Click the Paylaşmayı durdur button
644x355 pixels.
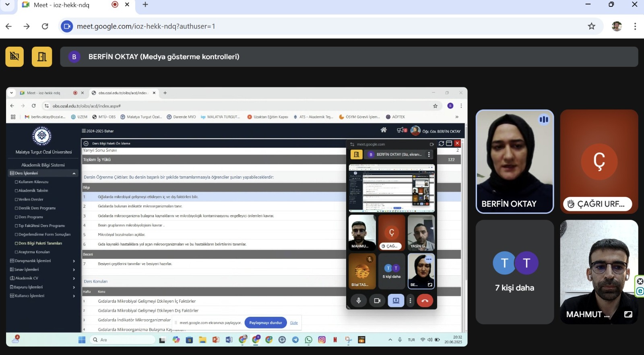click(265, 323)
